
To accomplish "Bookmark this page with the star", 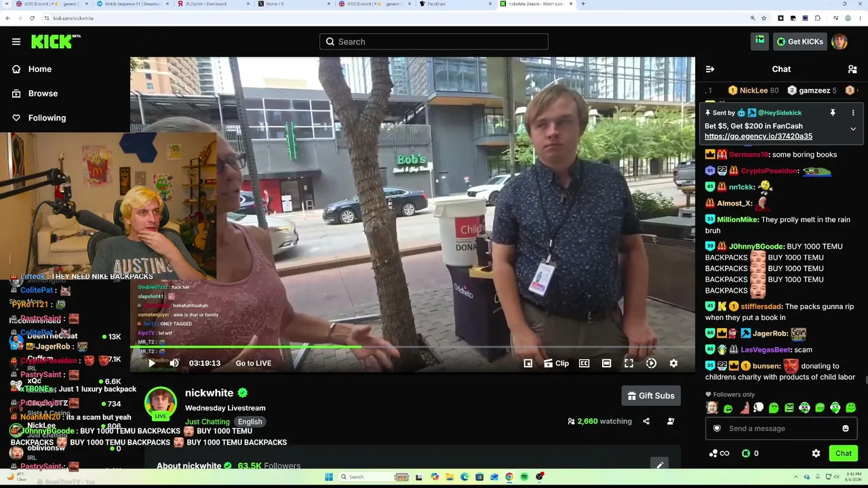I will [x=764, y=18].
